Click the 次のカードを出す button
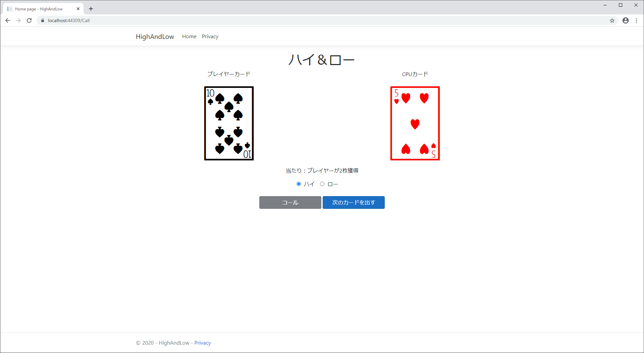The width and height of the screenshot is (644, 353). coord(354,202)
